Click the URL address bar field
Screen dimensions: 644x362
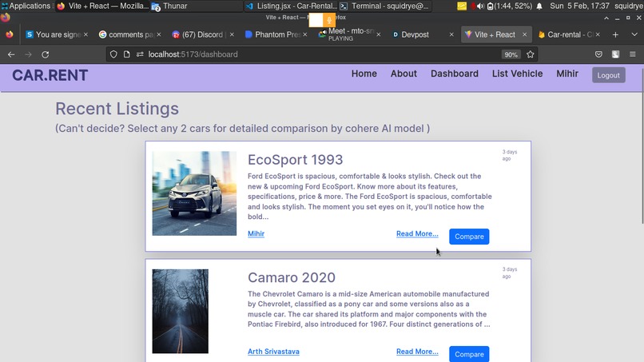click(x=320, y=54)
